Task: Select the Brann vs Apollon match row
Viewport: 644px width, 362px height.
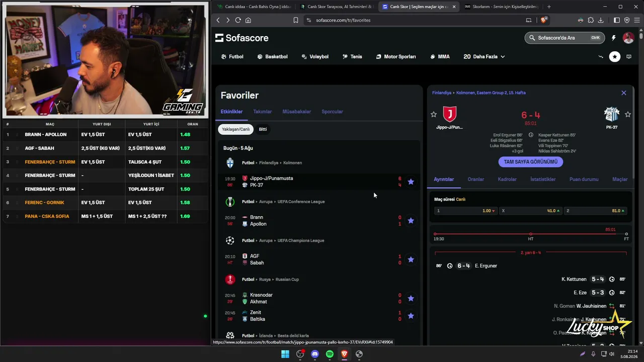Action: (319, 221)
